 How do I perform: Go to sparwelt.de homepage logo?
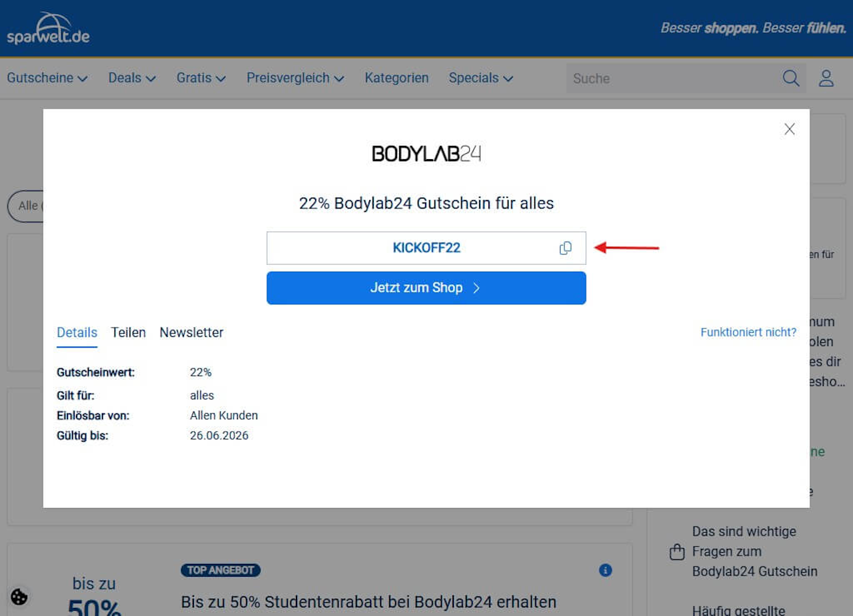coord(48,29)
